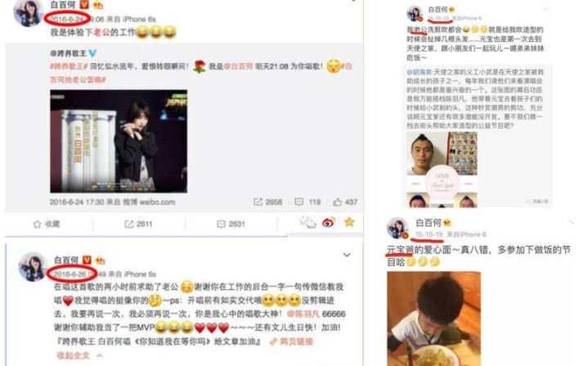Like the embedded post with 437 likes

click(x=338, y=202)
